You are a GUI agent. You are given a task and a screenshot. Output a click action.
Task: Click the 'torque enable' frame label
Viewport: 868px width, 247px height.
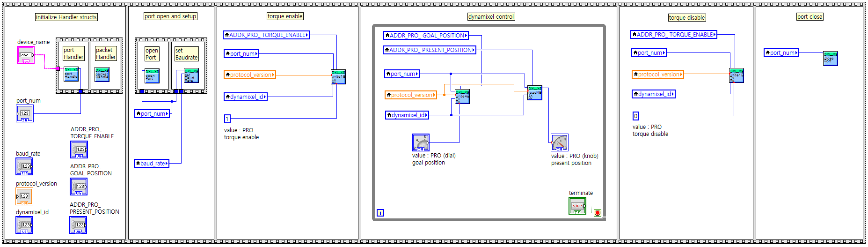285,16
